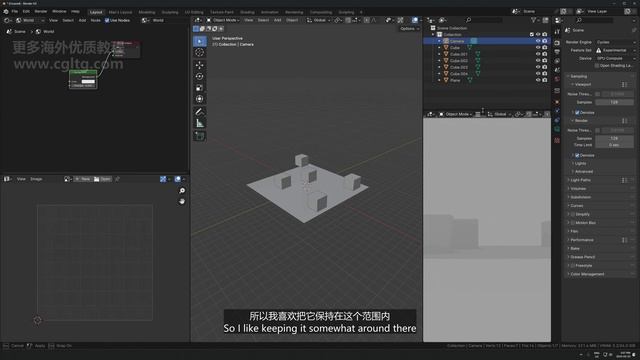Select the Select Box tool
The image size is (640, 360).
click(200, 41)
